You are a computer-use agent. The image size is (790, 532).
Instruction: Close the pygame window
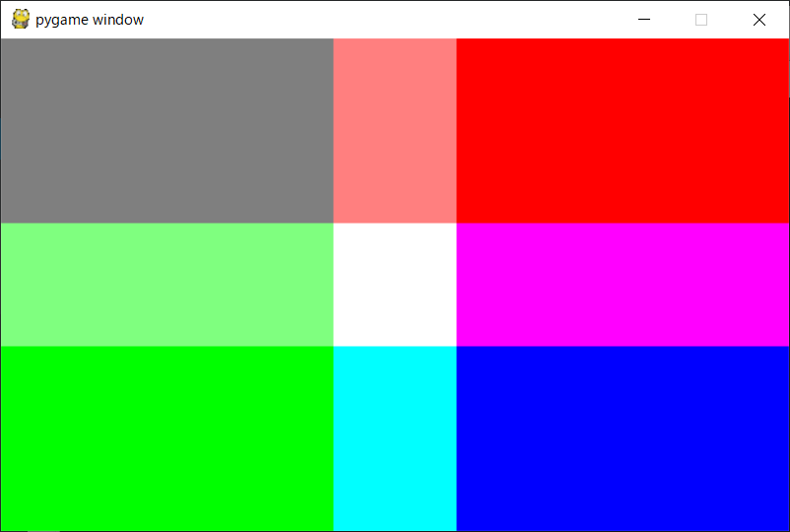[759, 20]
